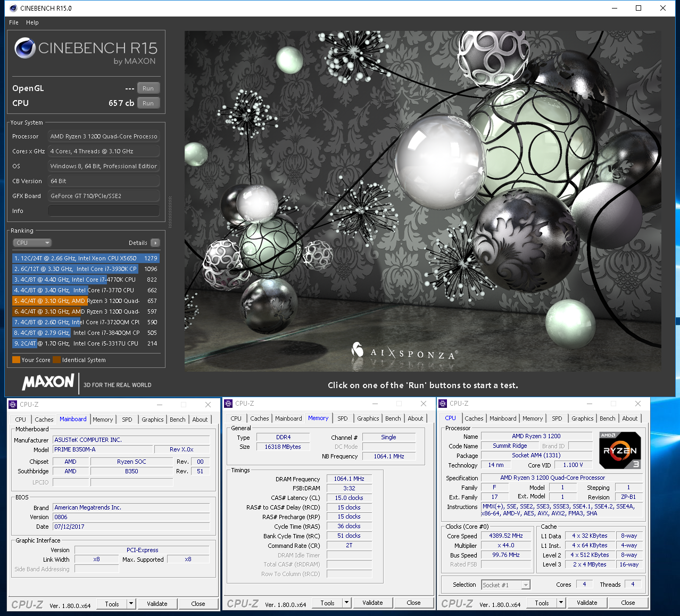Viewport: 680px width, 616px height.
Task: Click the rendered AIXSPONZA scene image
Action: tap(423, 201)
